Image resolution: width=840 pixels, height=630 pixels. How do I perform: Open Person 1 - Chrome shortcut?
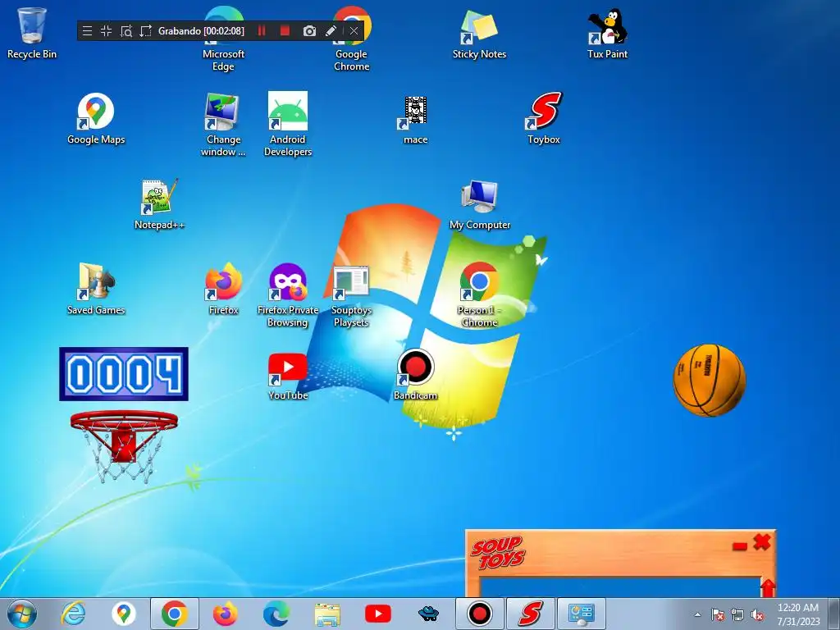coord(479,295)
